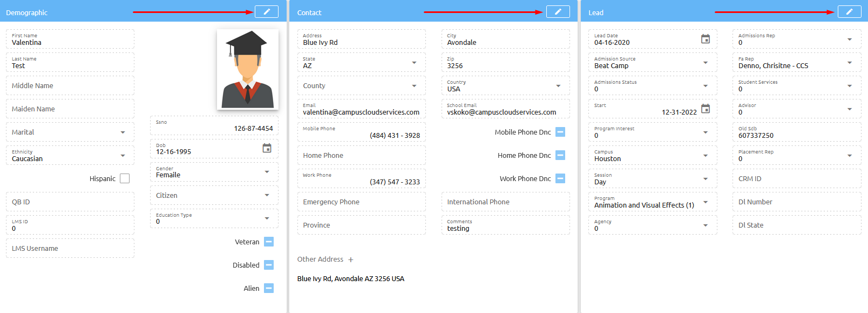Click the Other Address label
Image resolution: width=868 pixels, height=313 pixels.
click(320, 259)
